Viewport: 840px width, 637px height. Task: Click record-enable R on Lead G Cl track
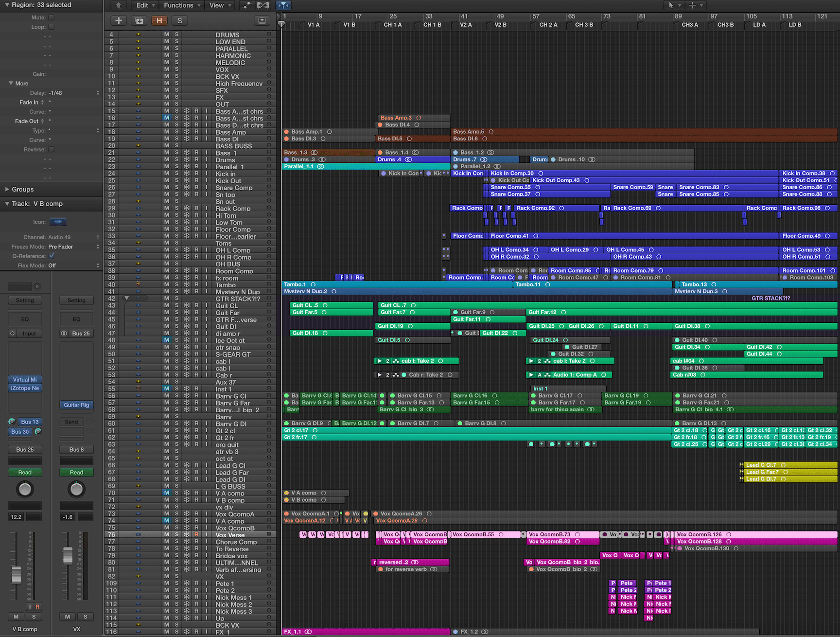(196, 465)
